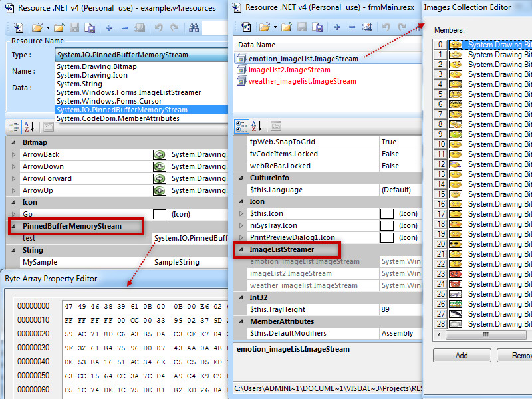The height and width of the screenshot is (399, 532).
Task: Click Save As icon in example.v4.resources toolbar
Action: [x=90, y=27]
